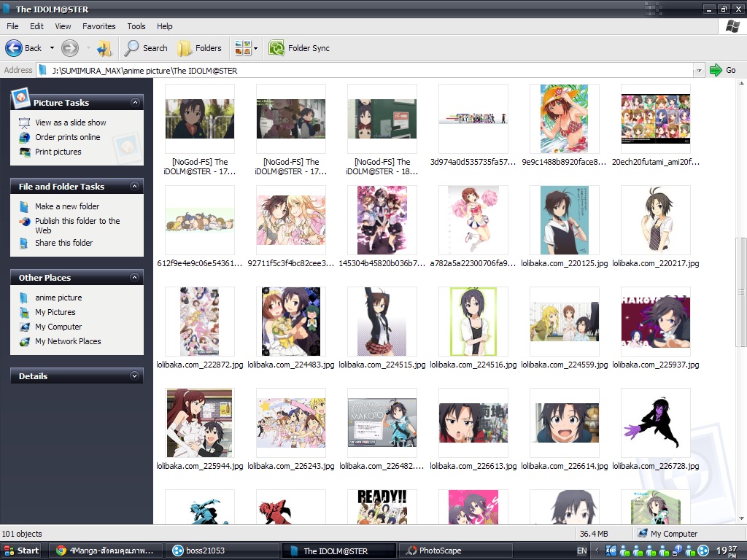This screenshot has width=747, height=560.
Task: Click the Back navigation arrow icon
Action: (14, 48)
